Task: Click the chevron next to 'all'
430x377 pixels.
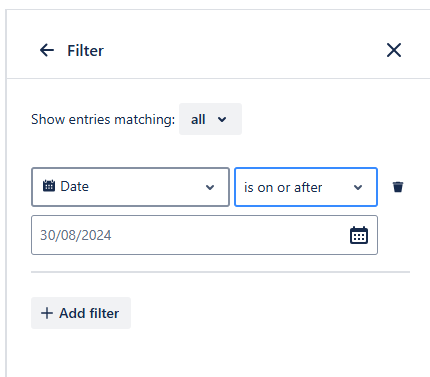Action: tap(222, 119)
